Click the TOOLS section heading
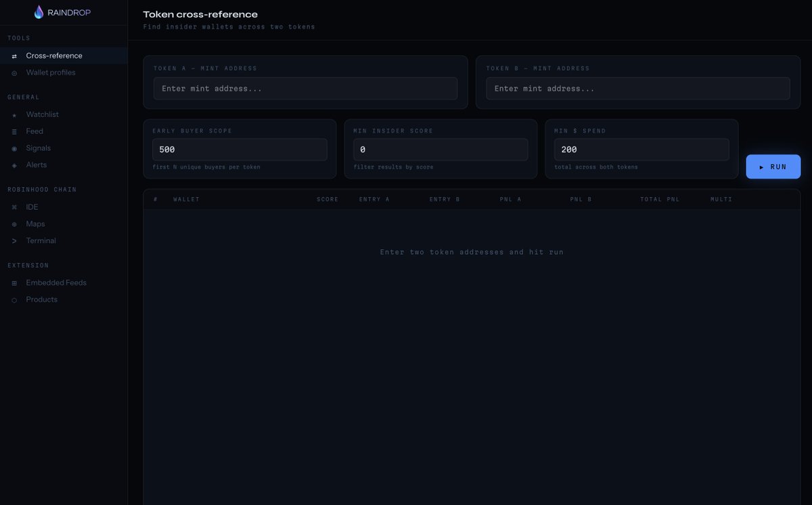This screenshot has height=505, width=812. pos(19,39)
